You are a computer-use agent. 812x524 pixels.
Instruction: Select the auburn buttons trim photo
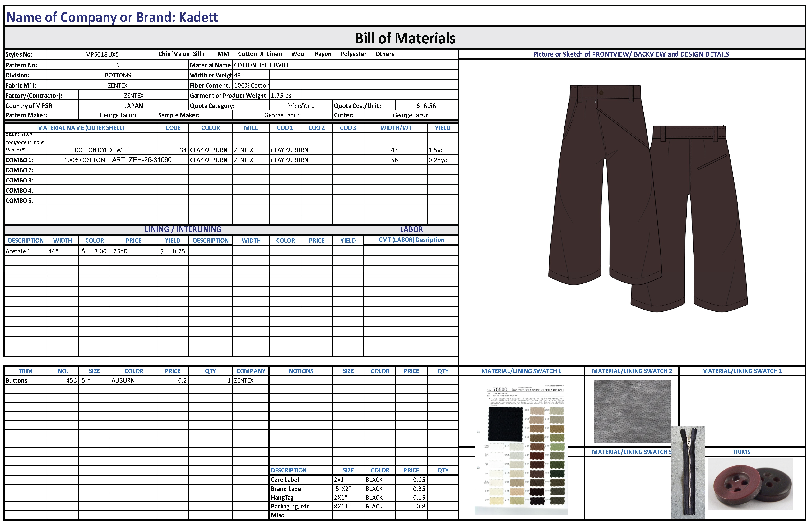[x=750, y=484]
